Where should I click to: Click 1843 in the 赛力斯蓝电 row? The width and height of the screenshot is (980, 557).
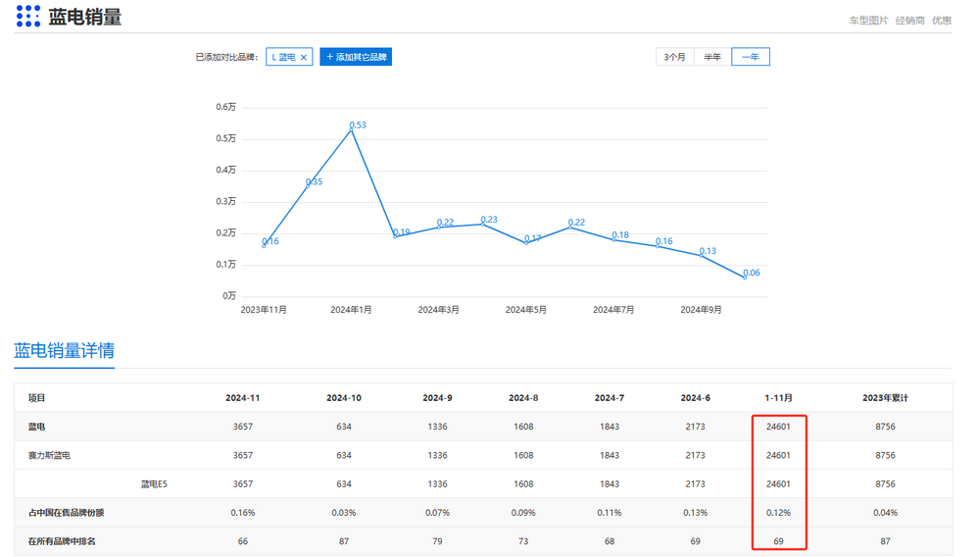pos(610,455)
